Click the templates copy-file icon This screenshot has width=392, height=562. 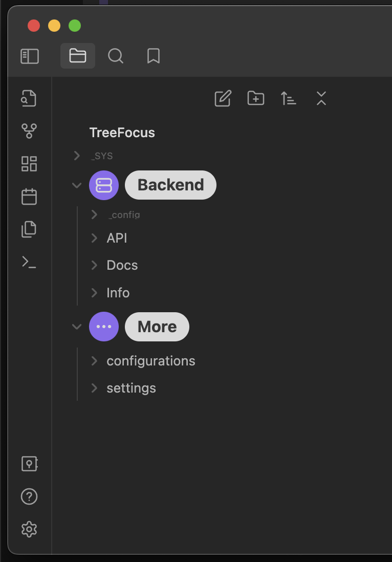[x=29, y=229]
